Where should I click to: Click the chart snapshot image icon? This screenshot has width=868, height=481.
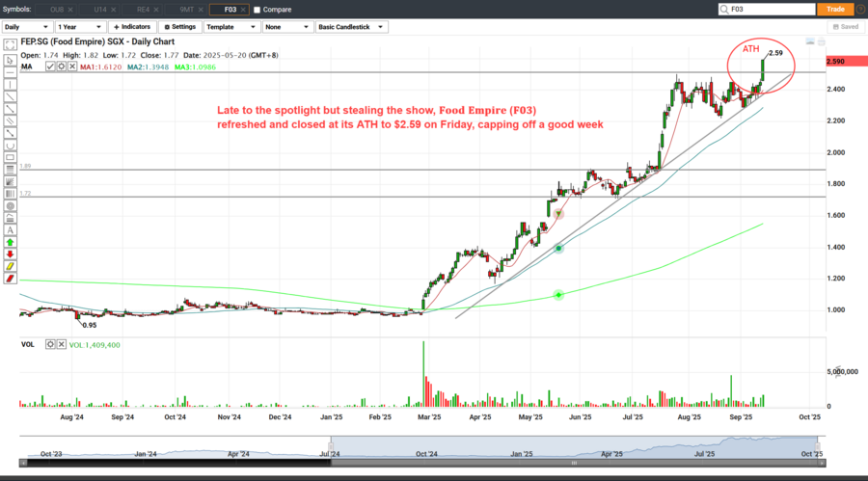810,41
